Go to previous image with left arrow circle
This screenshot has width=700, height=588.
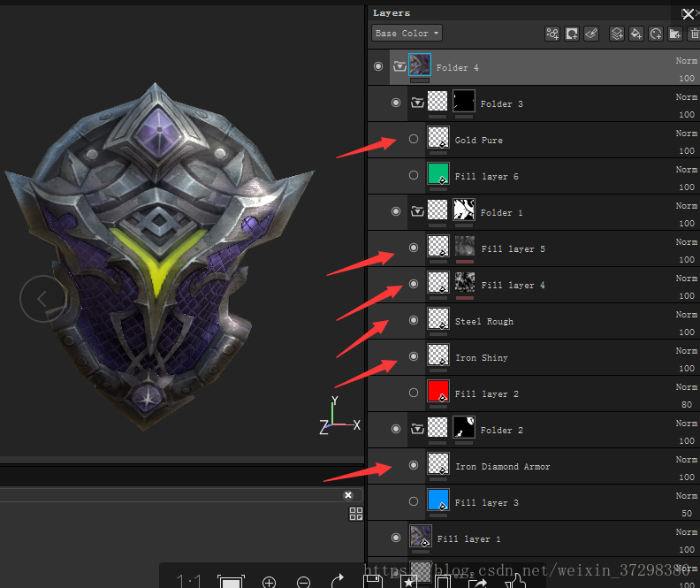point(42,299)
